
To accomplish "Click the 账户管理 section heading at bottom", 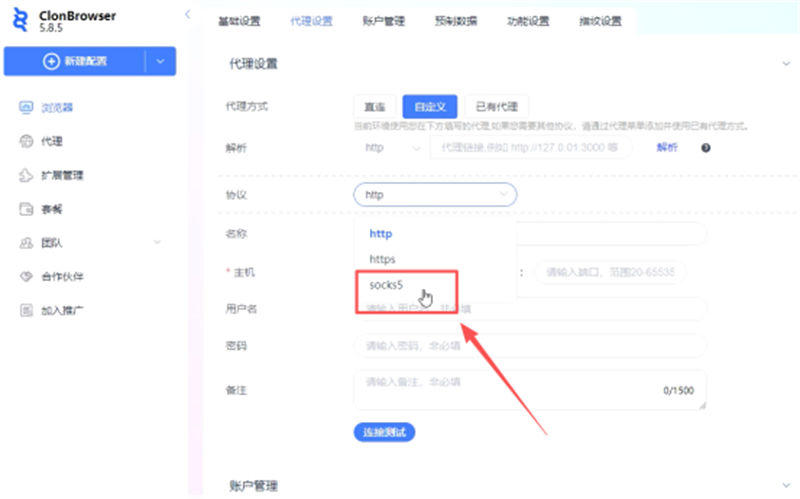I will point(253,486).
